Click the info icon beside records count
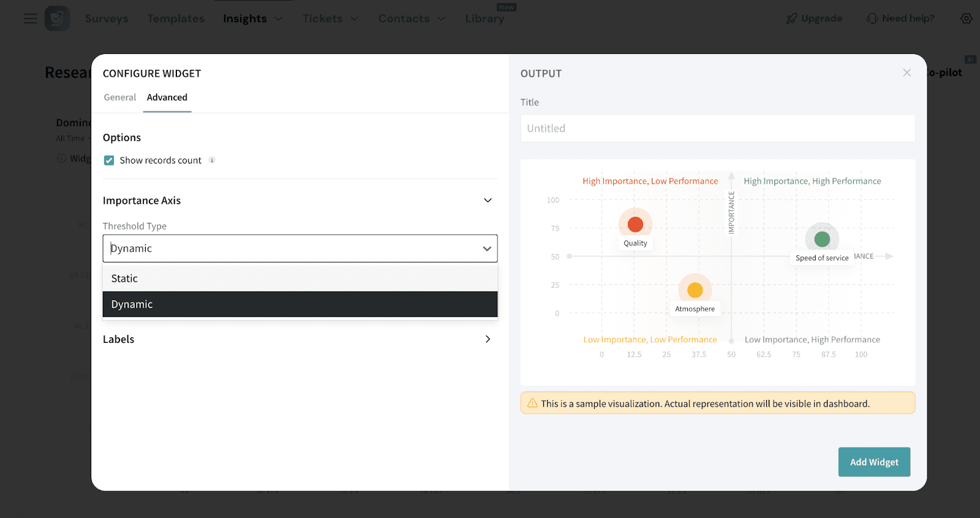Image resolution: width=980 pixels, height=518 pixels. 212,160
